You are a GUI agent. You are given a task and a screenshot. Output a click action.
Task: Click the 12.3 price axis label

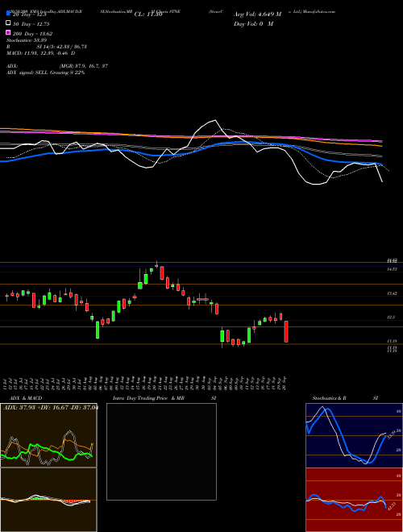(391, 318)
